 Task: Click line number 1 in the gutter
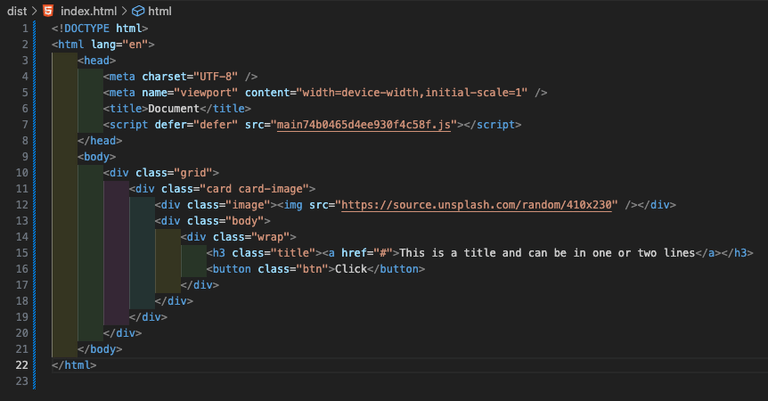pos(24,28)
